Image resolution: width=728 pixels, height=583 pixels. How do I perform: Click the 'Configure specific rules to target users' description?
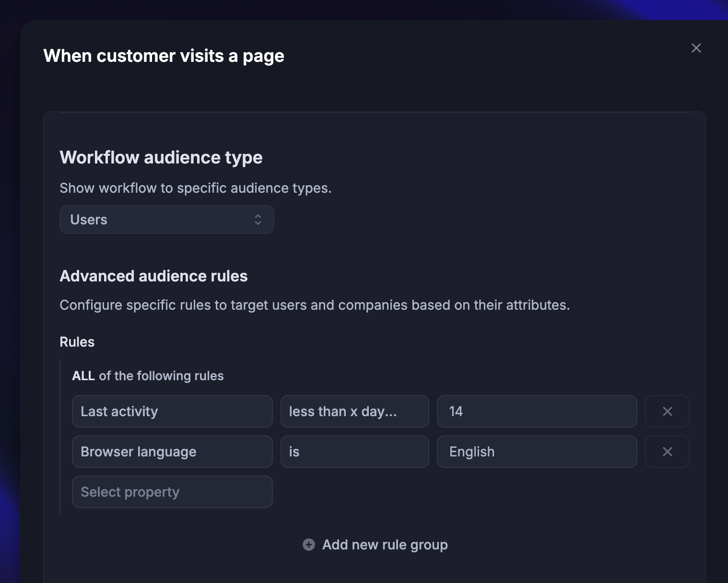(315, 305)
